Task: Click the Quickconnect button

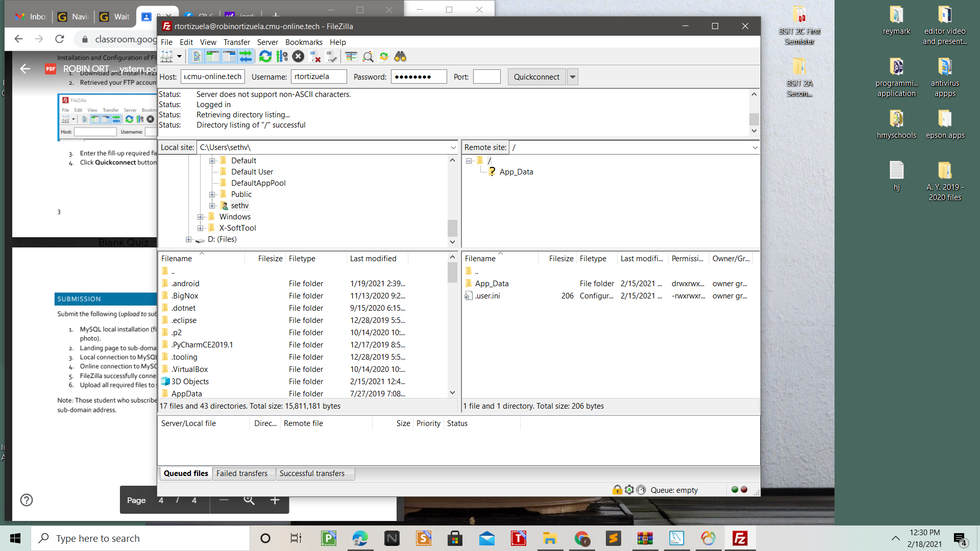Action: click(536, 77)
